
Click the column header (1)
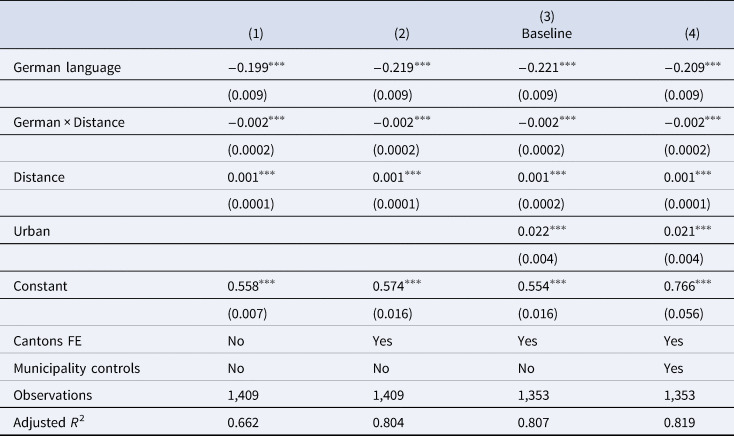pos(256,34)
